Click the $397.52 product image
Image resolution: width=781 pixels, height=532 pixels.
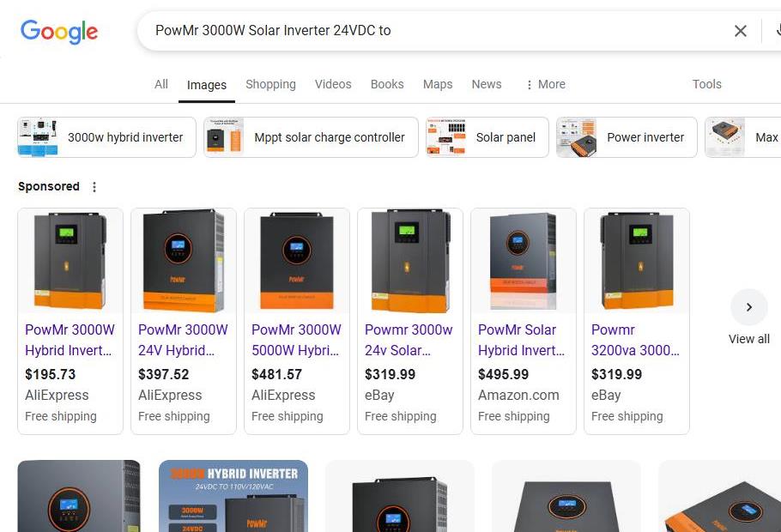184,261
